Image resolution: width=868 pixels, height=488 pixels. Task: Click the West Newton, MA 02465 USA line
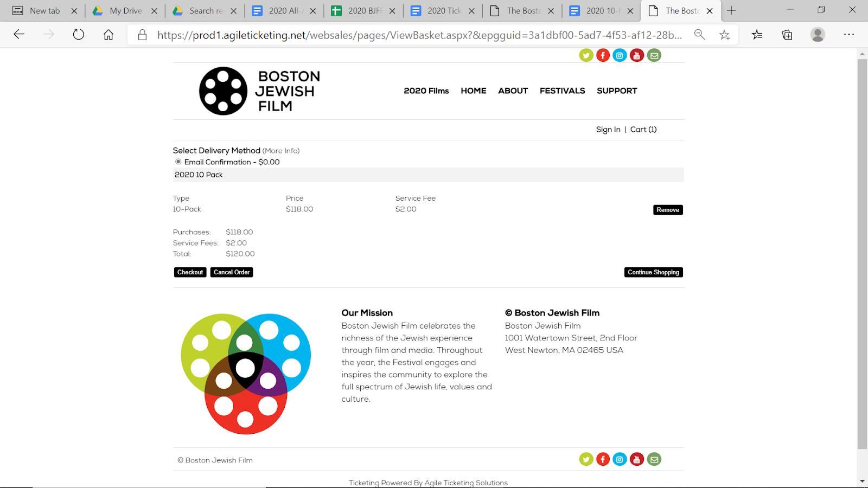point(564,350)
